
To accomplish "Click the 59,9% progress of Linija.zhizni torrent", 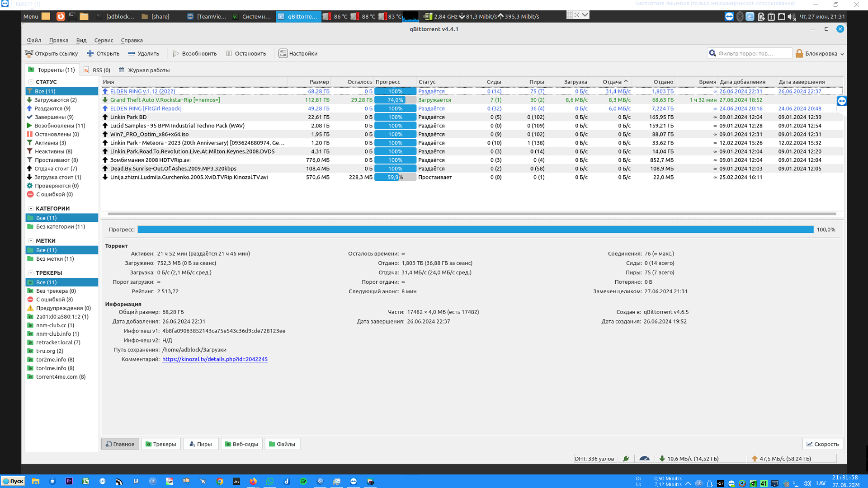I will click(395, 177).
